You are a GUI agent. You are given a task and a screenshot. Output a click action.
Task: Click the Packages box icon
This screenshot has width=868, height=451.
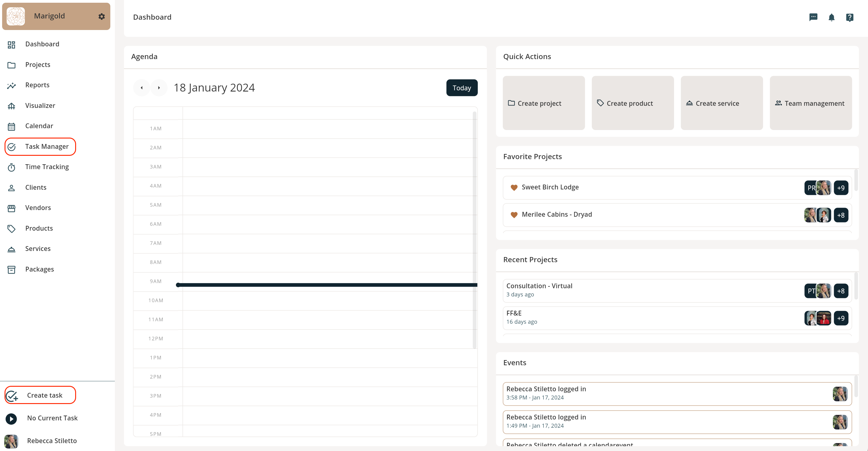[12, 270]
